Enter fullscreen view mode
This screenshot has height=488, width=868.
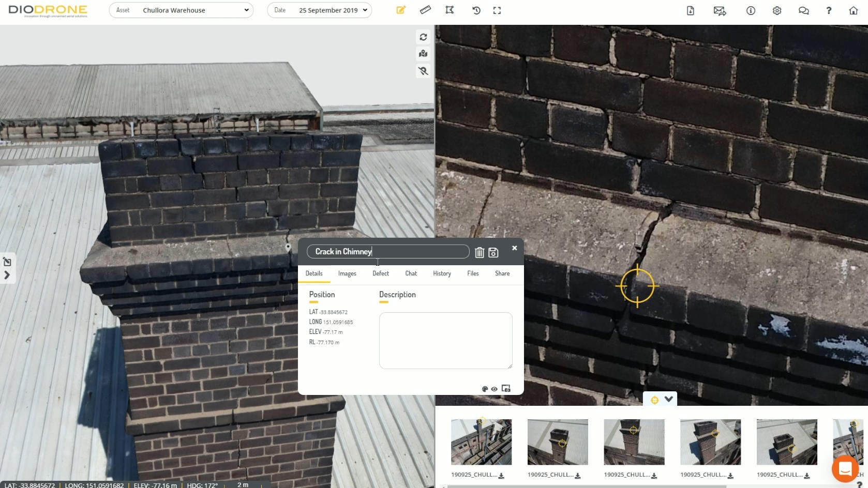pyautogui.click(x=497, y=10)
